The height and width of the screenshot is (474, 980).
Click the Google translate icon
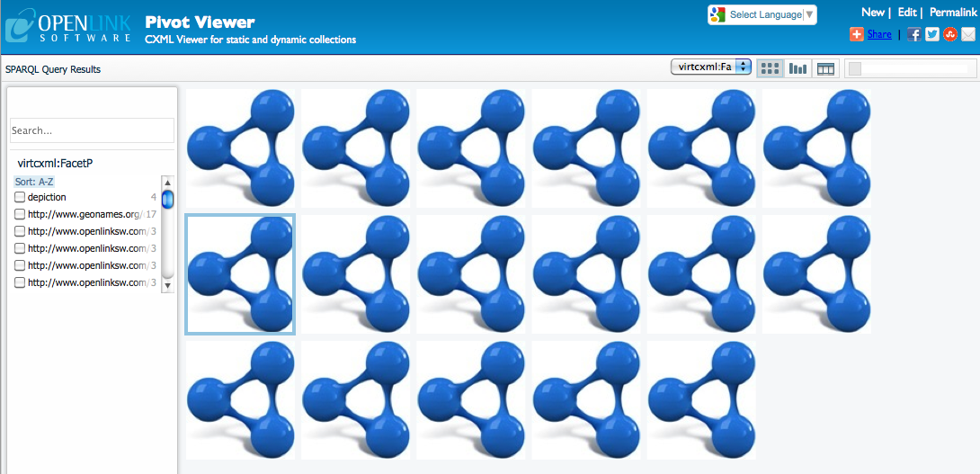(x=718, y=14)
